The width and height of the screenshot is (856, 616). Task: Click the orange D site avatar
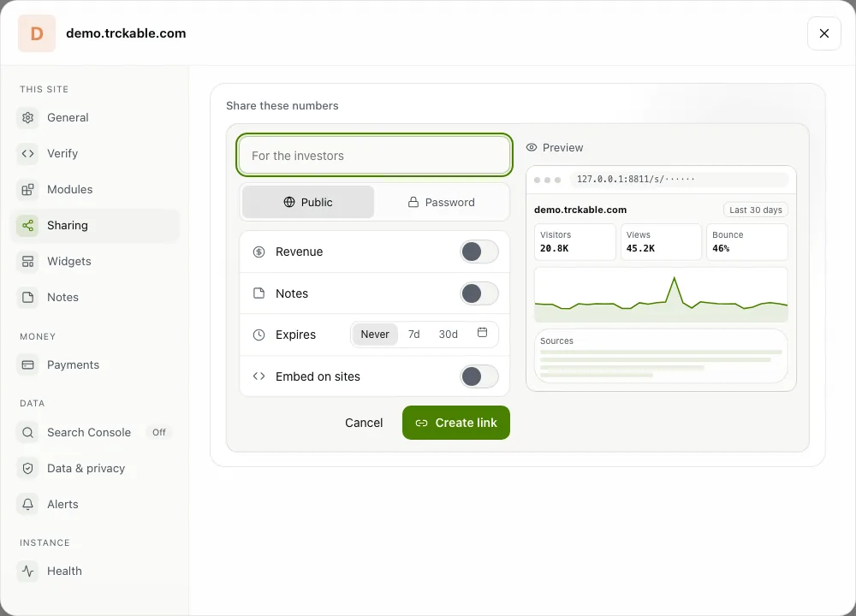(37, 33)
